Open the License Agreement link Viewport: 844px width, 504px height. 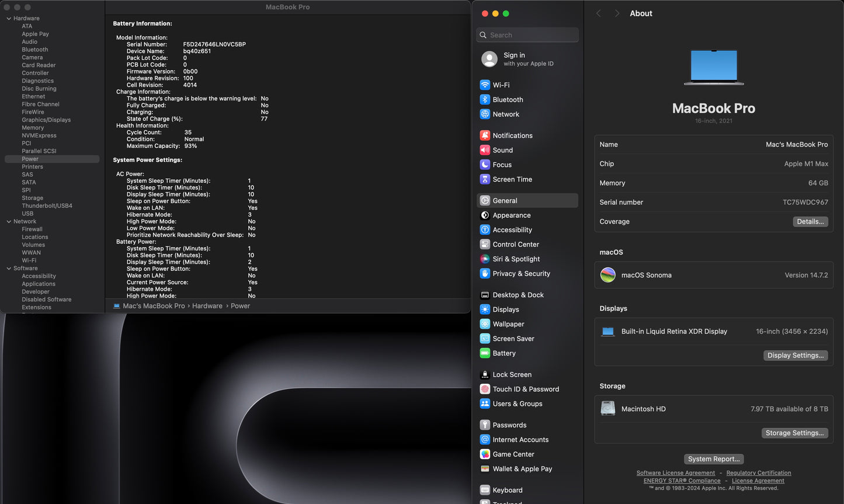(758, 481)
